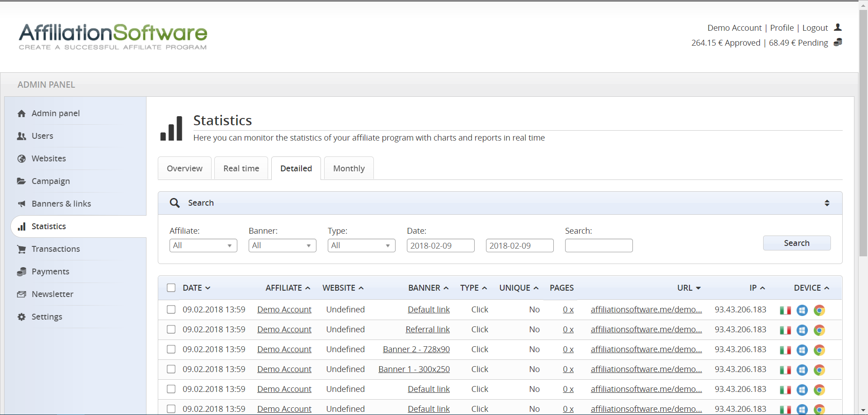The width and height of the screenshot is (868, 415).
Task: Switch to the Overview tab
Action: (184, 168)
